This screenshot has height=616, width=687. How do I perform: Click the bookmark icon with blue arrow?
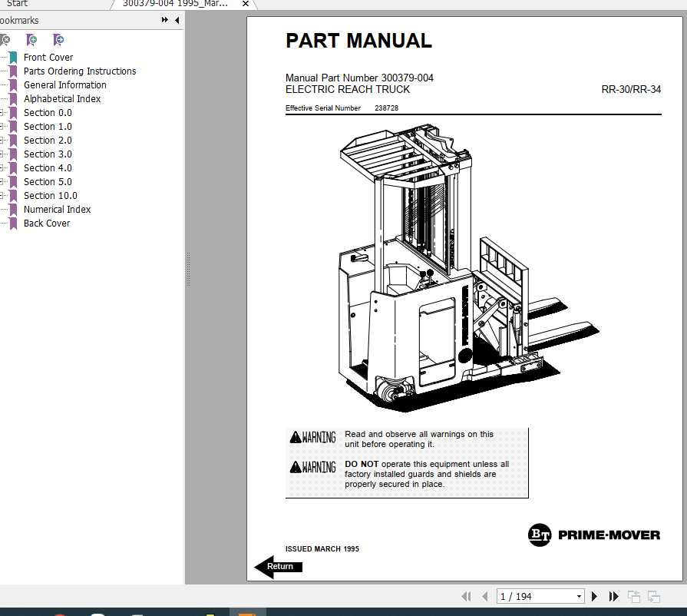click(58, 41)
